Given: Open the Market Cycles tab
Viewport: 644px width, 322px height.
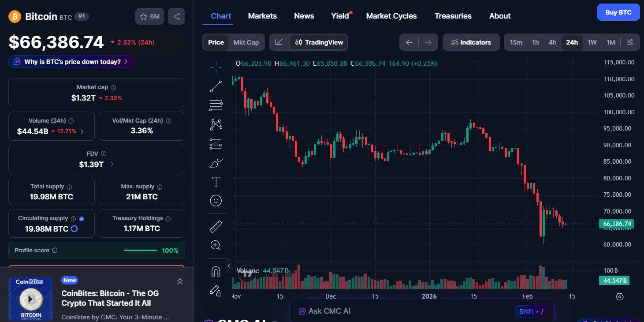Looking at the screenshot, I should pyautogui.click(x=391, y=15).
